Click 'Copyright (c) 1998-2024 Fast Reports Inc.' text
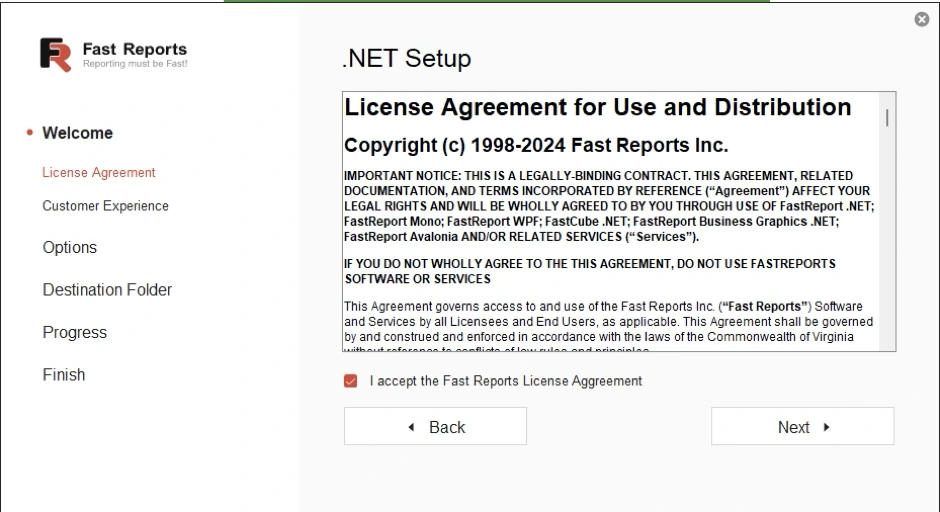 (536, 145)
